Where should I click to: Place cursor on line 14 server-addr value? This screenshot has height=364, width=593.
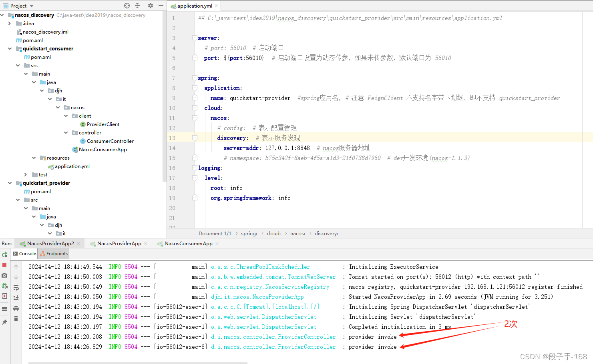[x=287, y=148]
